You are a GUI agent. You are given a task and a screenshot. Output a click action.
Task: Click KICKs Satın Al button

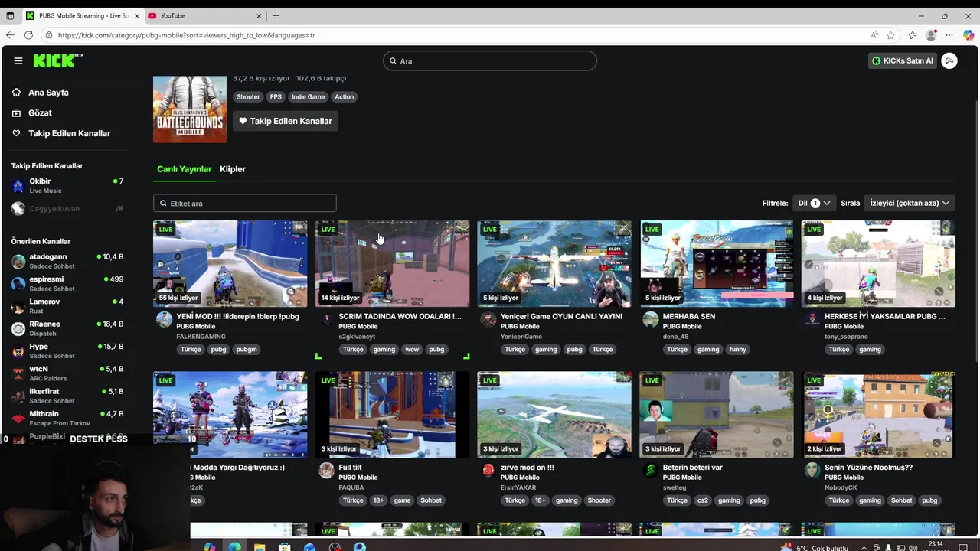pos(903,60)
